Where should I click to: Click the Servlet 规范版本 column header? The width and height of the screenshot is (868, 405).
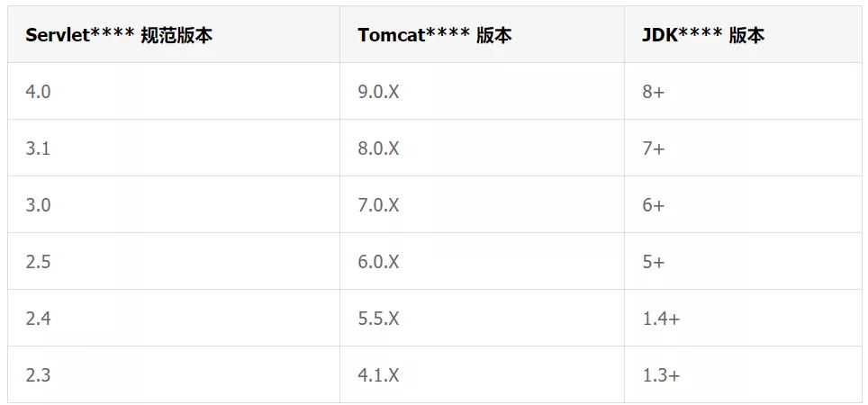pos(174,34)
